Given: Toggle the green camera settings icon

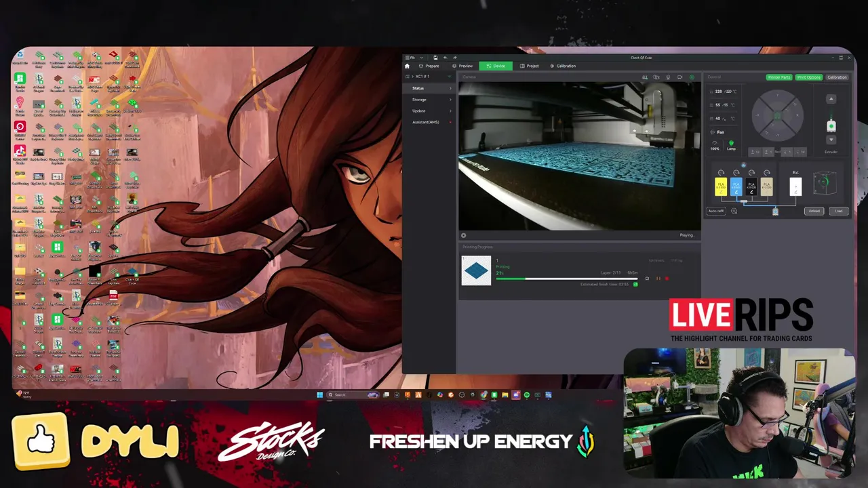Looking at the screenshot, I should (x=692, y=77).
